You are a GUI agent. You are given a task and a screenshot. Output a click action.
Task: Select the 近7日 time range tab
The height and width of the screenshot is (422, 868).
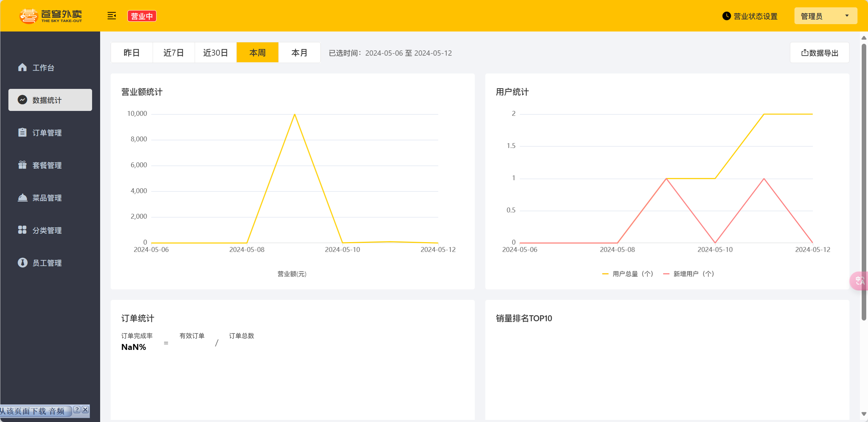pyautogui.click(x=174, y=53)
